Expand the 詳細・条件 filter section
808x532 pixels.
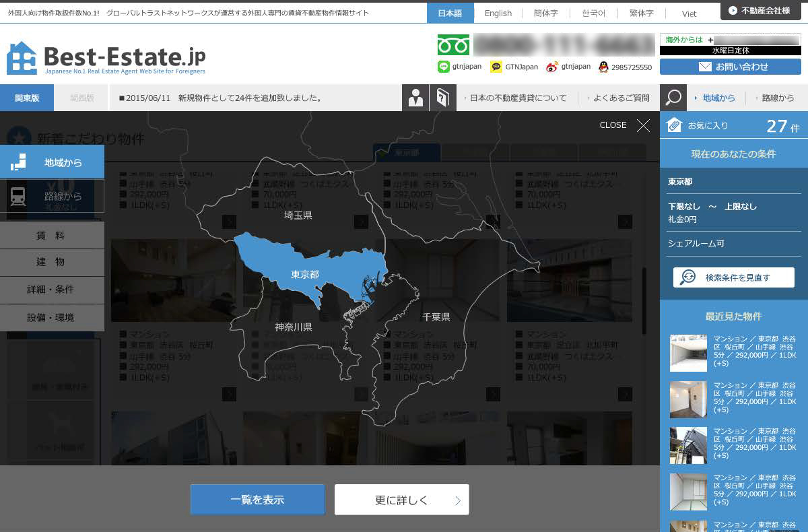pyautogui.click(x=52, y=290)
